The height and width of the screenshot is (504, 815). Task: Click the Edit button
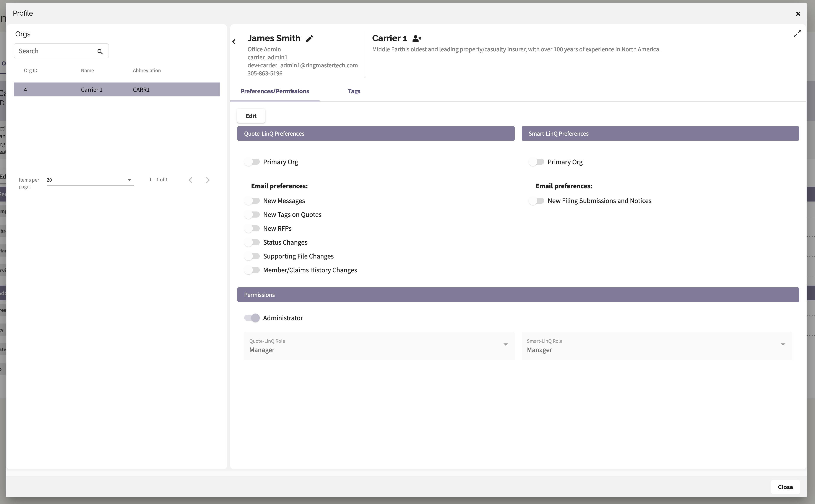[251, 116]
